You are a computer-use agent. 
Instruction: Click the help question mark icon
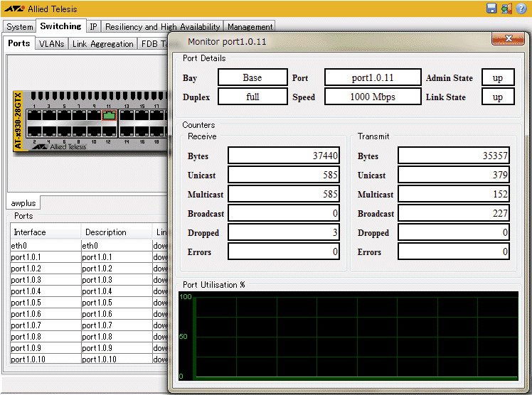(x=521, y=9)
